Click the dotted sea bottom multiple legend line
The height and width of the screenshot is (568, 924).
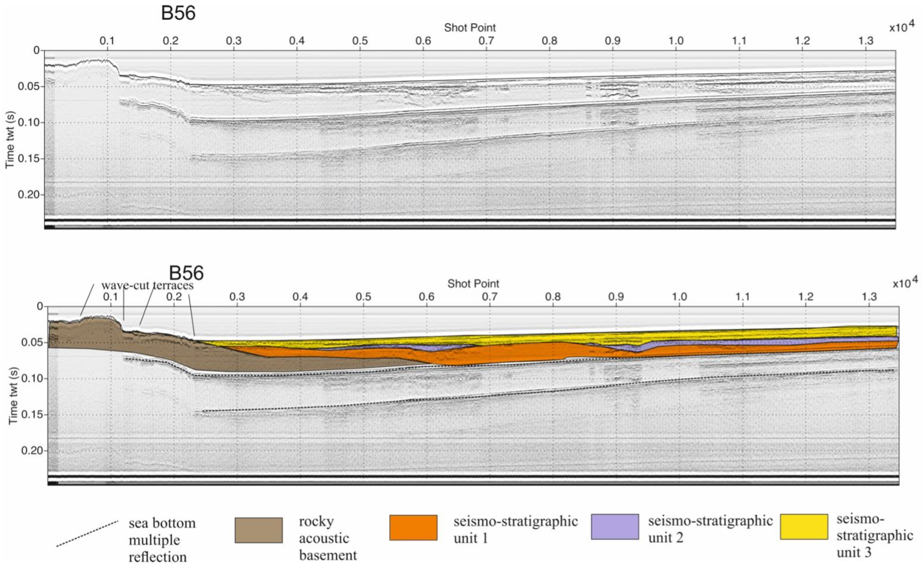click(87, 533)
